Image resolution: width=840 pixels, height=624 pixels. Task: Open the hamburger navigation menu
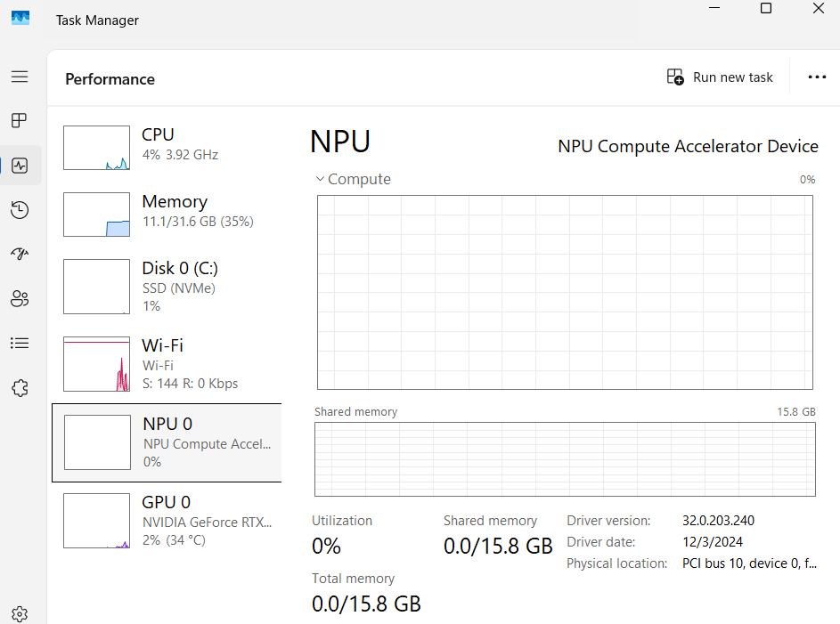tap(20, 77)
